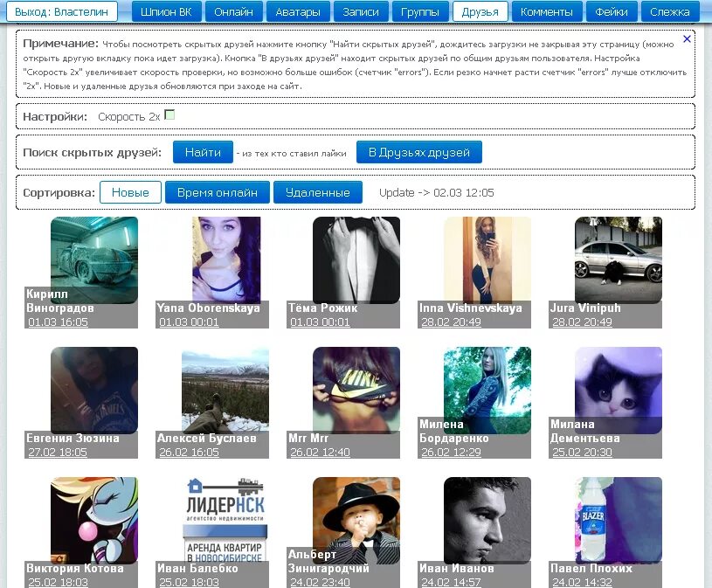Viewport: 712px width, 588px height.
Task: Open Милена Бордаренко's avatar thumbnail
Action: pos(487,390)
